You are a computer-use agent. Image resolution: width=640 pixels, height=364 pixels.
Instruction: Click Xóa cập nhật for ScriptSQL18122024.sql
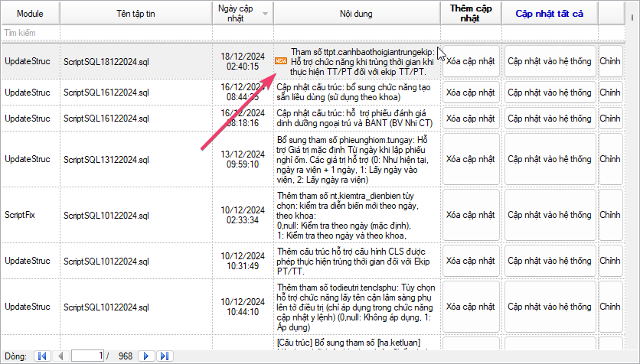point(471,61)
